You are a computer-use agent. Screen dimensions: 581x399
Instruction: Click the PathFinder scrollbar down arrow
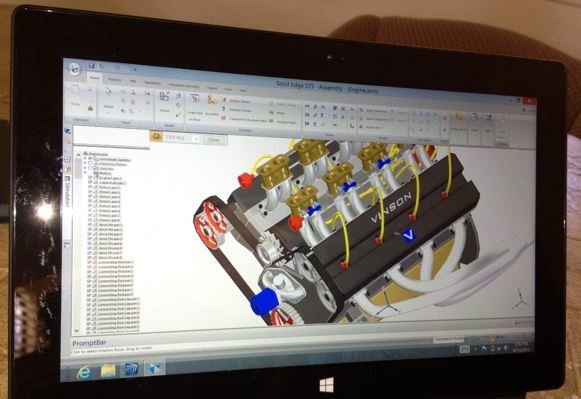tap(77, 330)
